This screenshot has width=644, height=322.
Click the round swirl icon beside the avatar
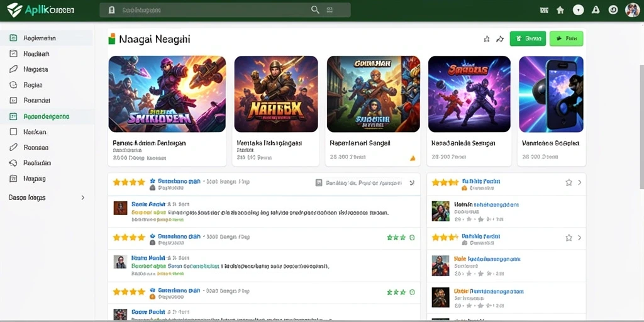(x=613, y=10)
